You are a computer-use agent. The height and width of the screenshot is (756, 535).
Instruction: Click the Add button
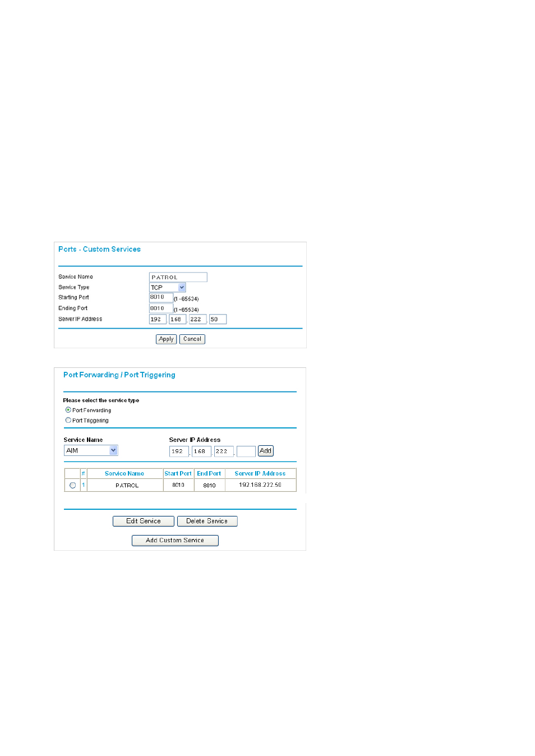point(266,451)
